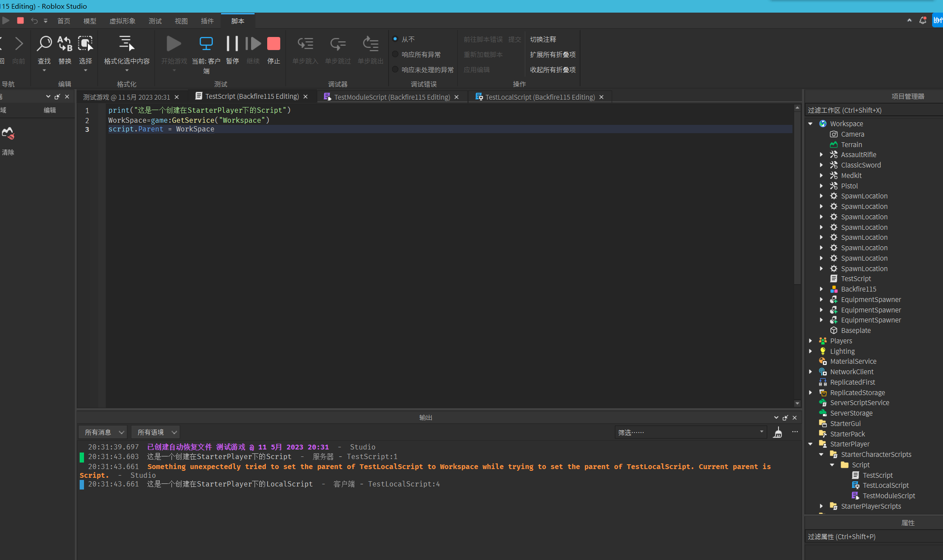Screen dimensions: 943x560
Task: Stop the test with red 停止 button
Action: click(274, 44)
